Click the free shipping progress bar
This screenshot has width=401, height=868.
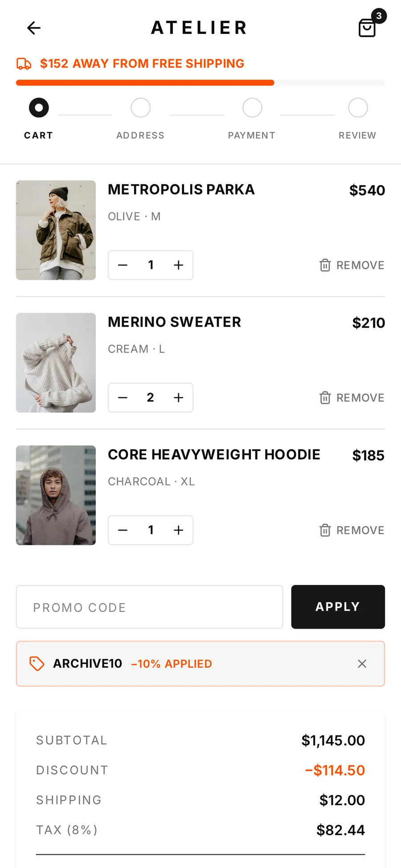click(200, 83)
